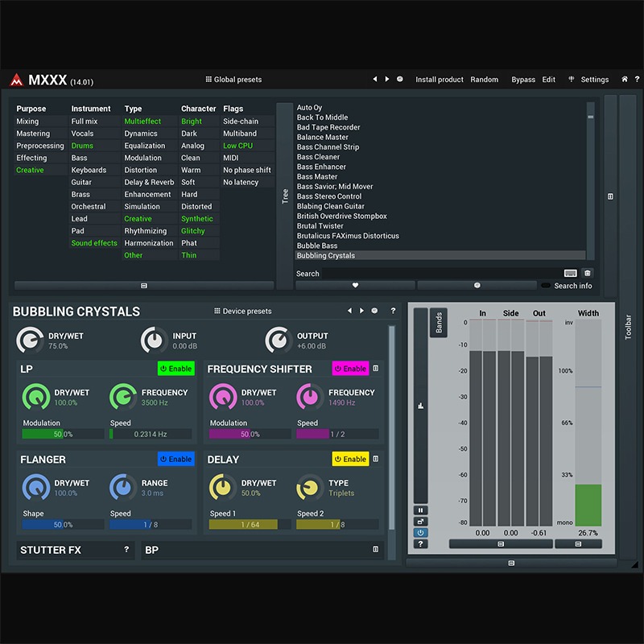
Task: Click the round icon next to device preset arrows
Action: pyautogui.click(x=374, y=311)
